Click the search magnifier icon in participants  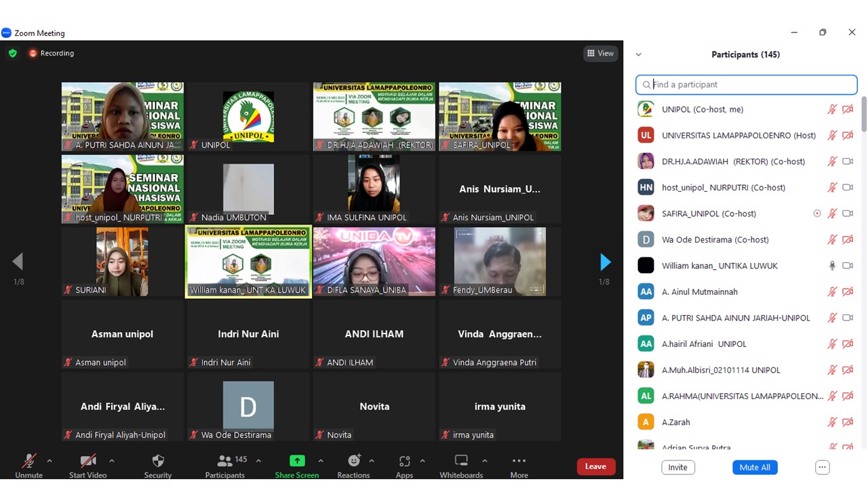(x=646, y=85)
